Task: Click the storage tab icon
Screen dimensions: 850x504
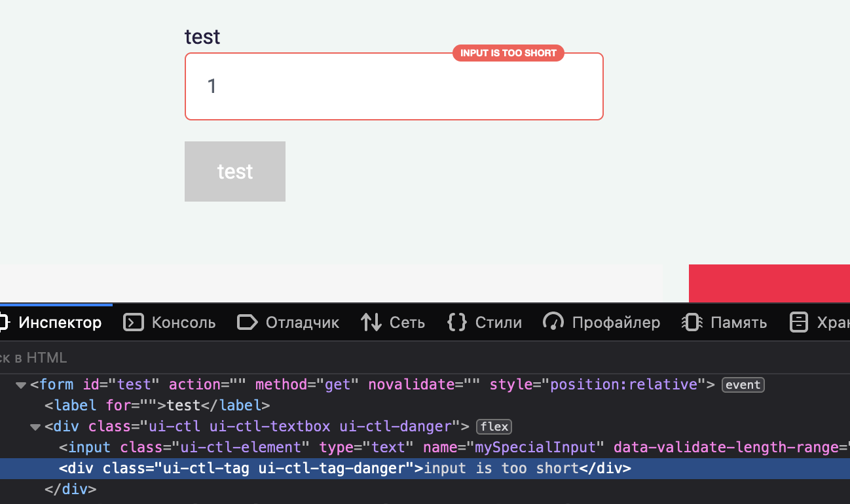Action: coord(799,322)
